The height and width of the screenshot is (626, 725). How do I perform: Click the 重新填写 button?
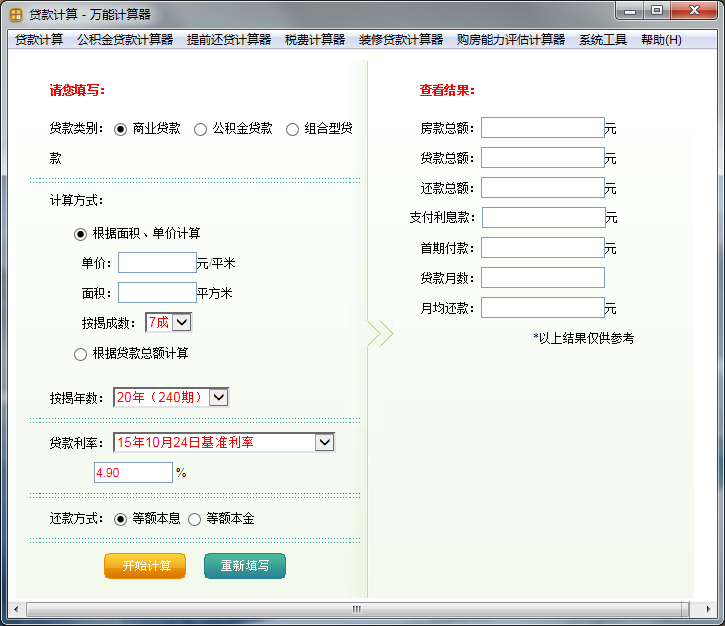click(x=245, y=566)
